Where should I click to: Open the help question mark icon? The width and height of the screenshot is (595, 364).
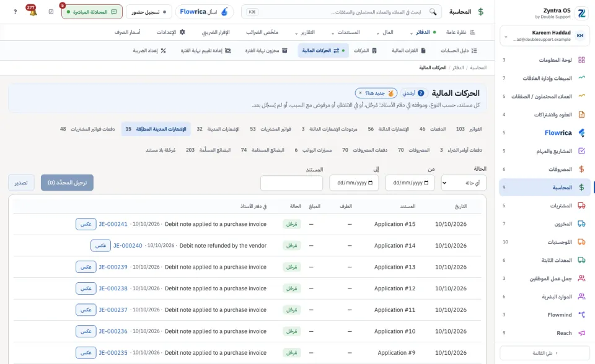[15, 12]
